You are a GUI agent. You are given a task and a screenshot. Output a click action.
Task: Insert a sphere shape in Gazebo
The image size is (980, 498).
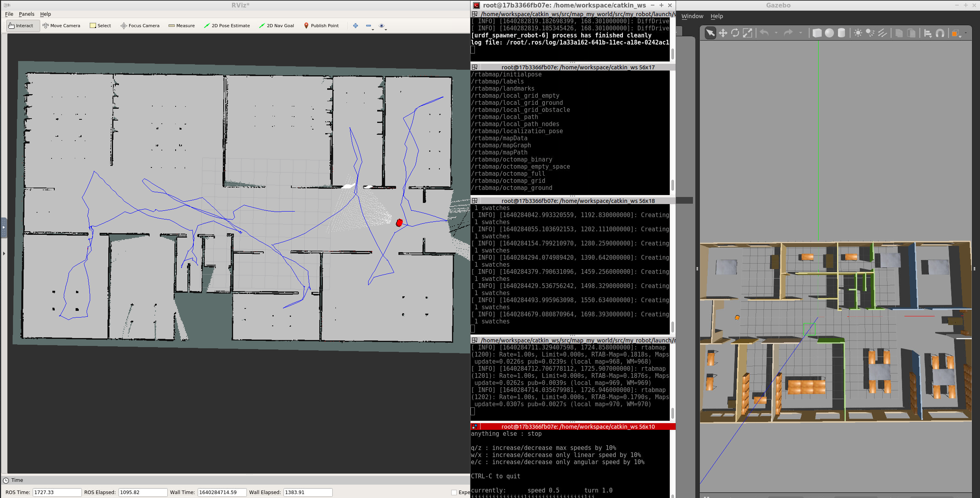(829, 33)
